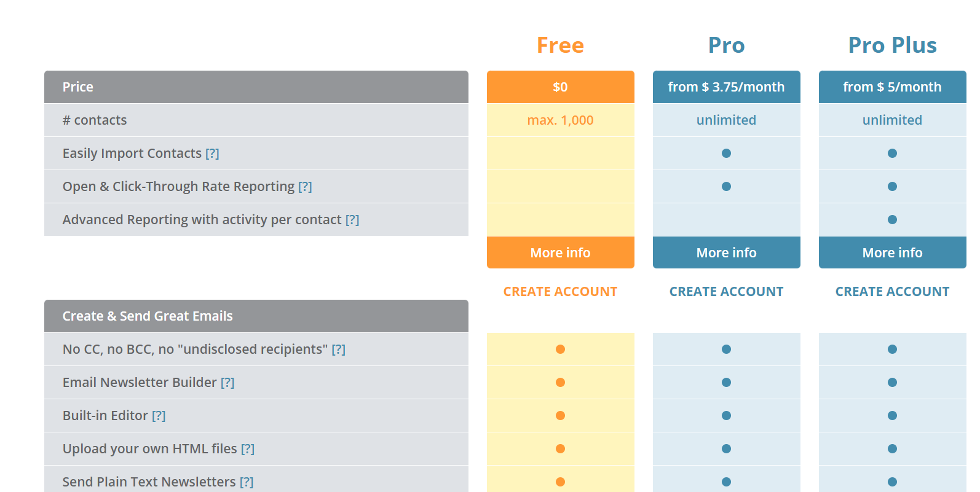The image size is (980, 492).
Task: Click the Pro Plus from $5/month price cell
Action: [893, 87]
